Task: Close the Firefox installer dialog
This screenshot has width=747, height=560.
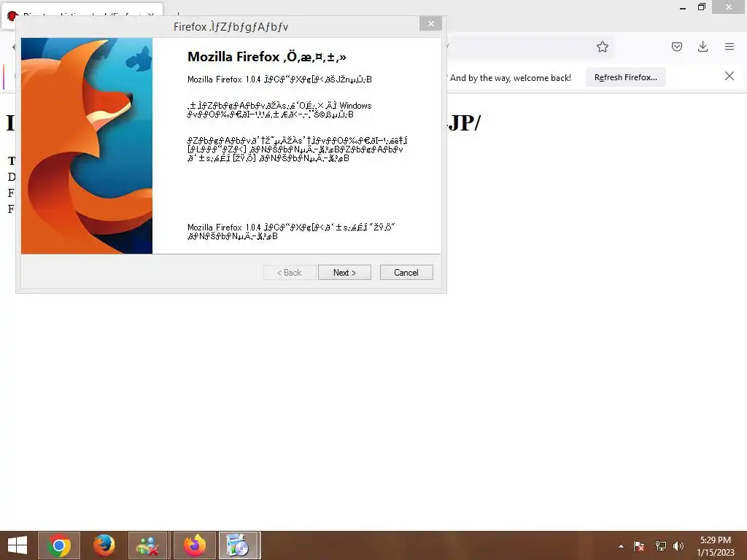Action: pyautogui.click(x=430, y=24)
